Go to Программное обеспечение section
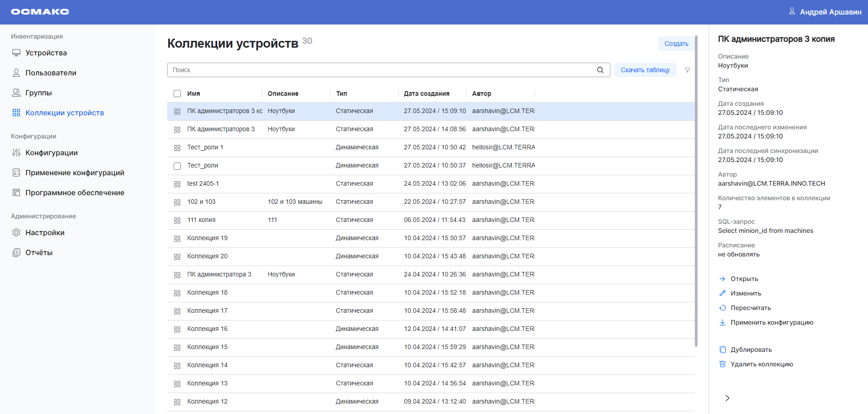The image size is (868, 414). [x=75, y=192]
